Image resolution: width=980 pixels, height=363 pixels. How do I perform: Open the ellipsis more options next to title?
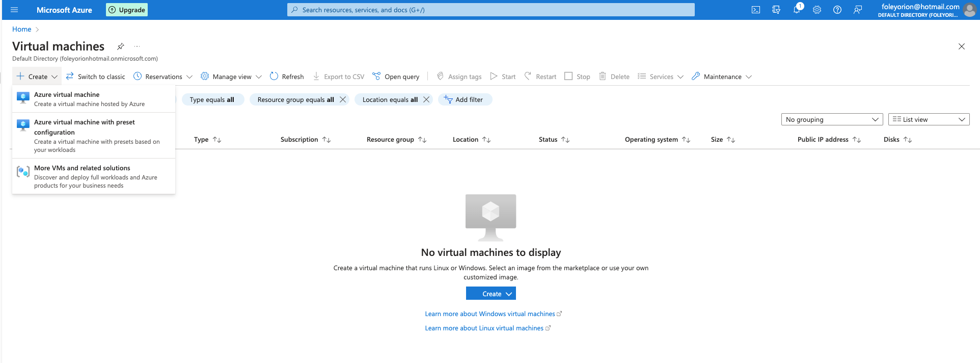pyautogui.click(x=137, y=46)
